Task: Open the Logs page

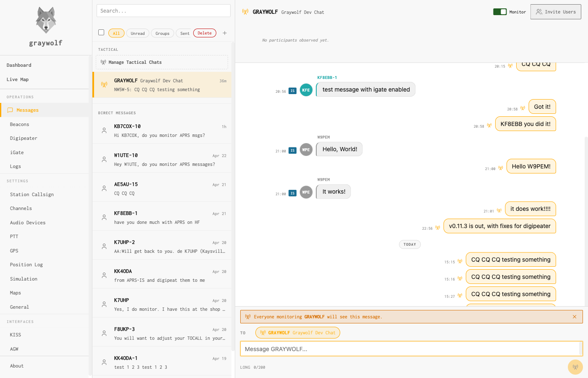Action: [x=45, y=166]
